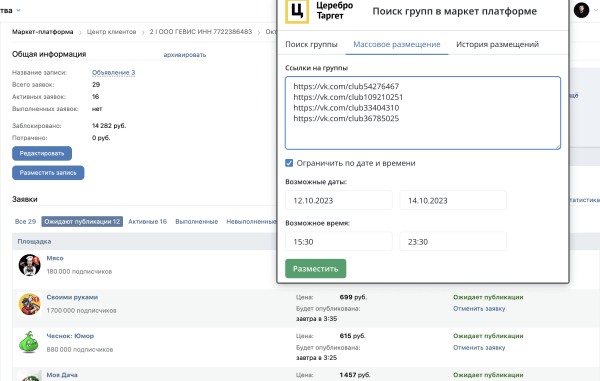Click start date field 12.10.2023
Viewport: 600px width, 381px height.
tap(339, 200)
